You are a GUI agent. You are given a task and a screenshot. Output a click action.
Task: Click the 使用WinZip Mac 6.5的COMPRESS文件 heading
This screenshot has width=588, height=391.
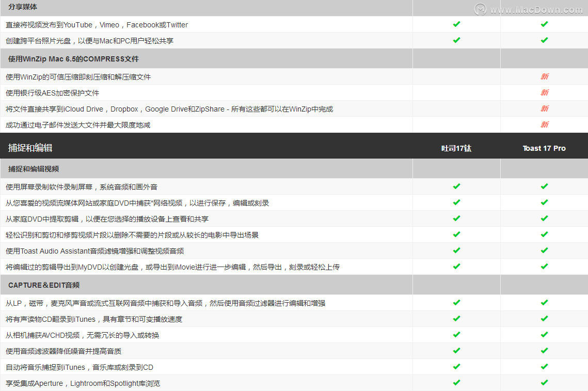73,59
